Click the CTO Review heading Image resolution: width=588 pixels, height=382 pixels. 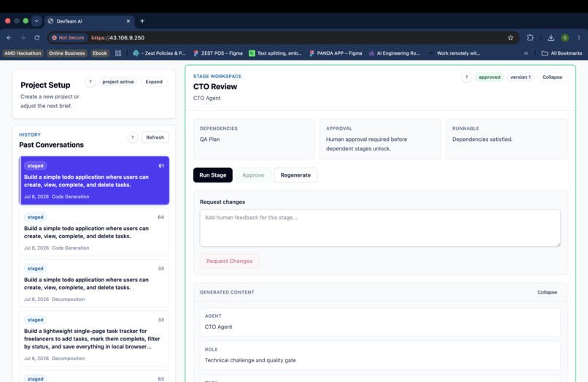click(x=215, y=86)
